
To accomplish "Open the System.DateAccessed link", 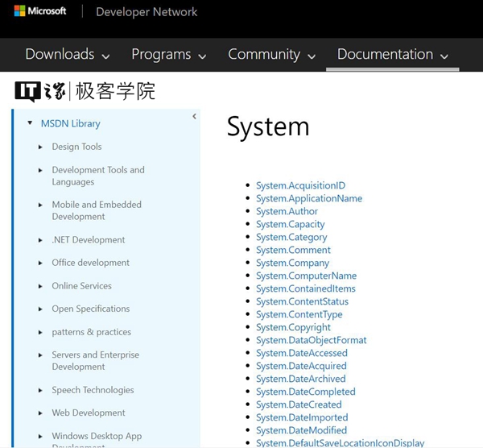I will point(302,353).
